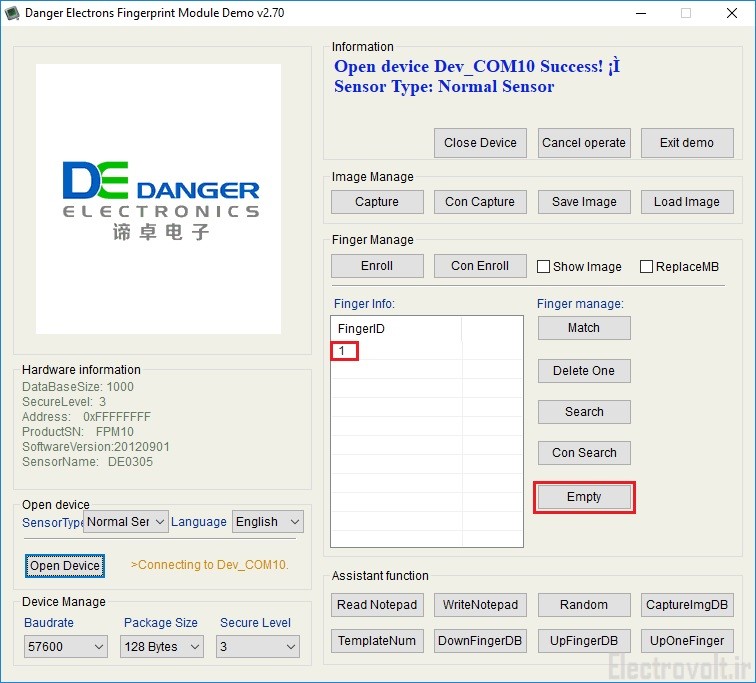Click 'Sensor Type: Normal Sensor' message
The image size is (756, 683).
point(444,87)
